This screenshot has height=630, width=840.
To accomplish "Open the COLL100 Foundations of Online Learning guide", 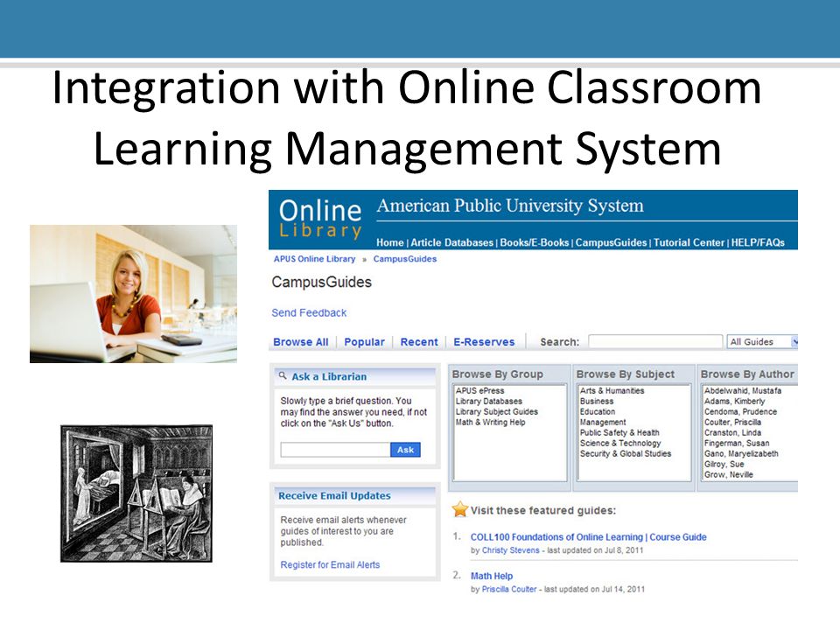I will tap(588, 536).
